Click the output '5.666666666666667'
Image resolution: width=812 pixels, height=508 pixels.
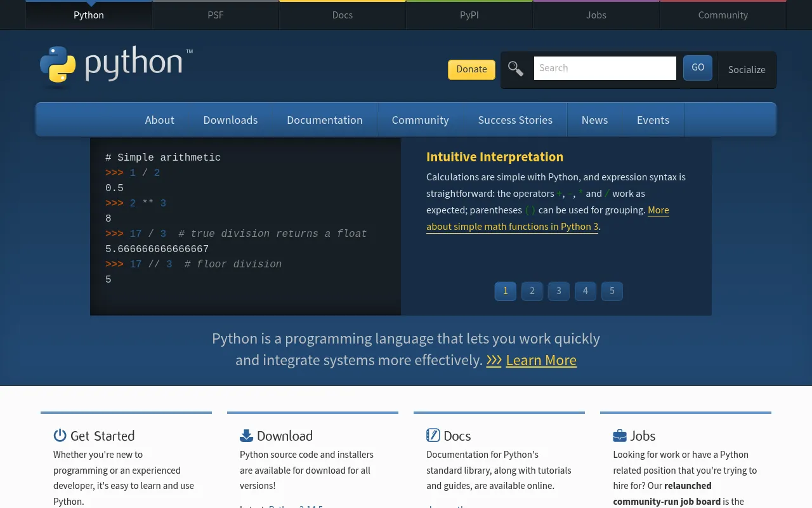[x=157, y=249]
